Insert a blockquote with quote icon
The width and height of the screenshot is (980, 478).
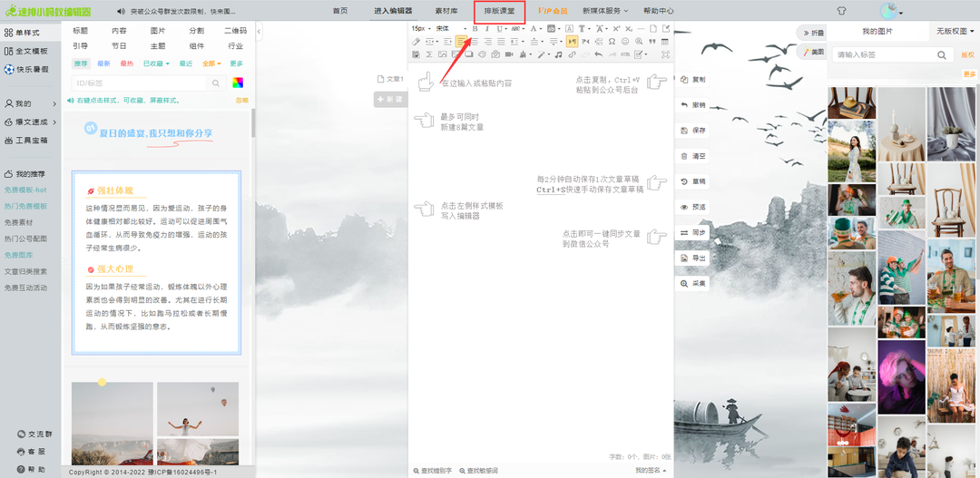click(x=652, y=41)
